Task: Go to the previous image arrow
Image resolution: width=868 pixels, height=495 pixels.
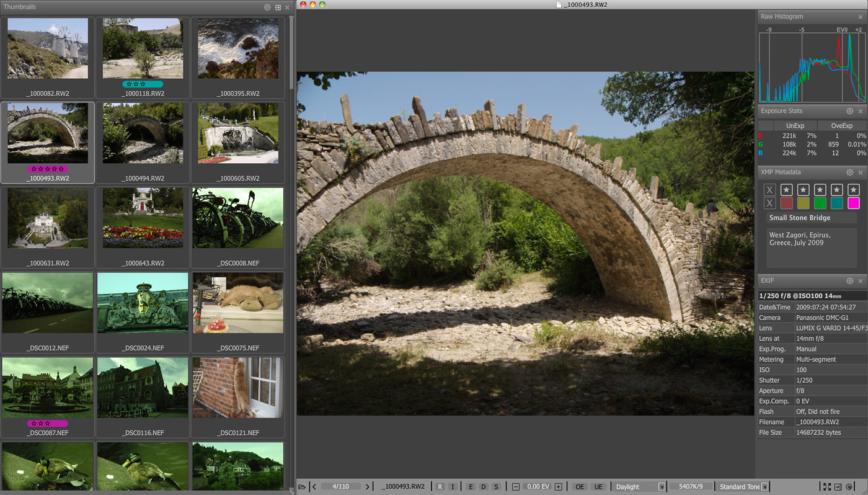Action: click(x=314, y=487)
